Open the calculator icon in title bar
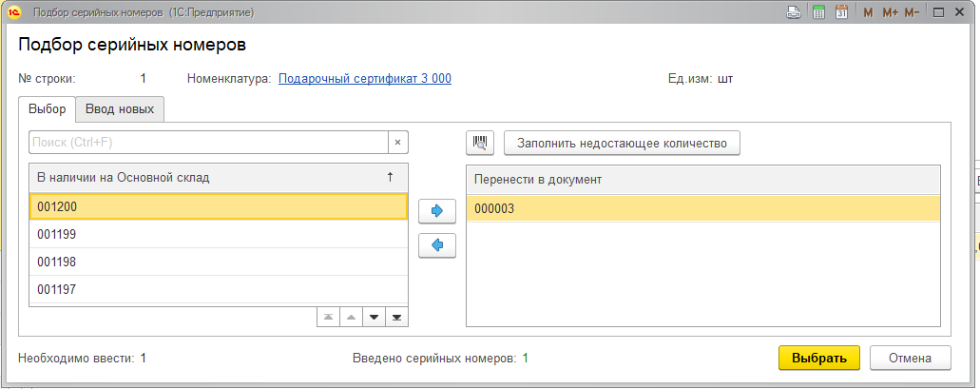 [818, 12]
